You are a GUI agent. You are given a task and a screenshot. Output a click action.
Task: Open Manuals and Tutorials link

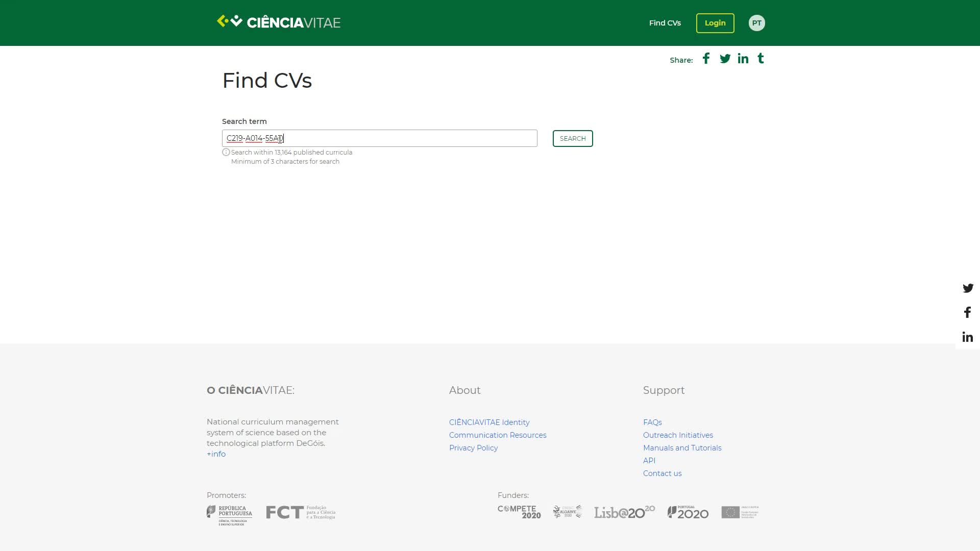tap(682, 448)
